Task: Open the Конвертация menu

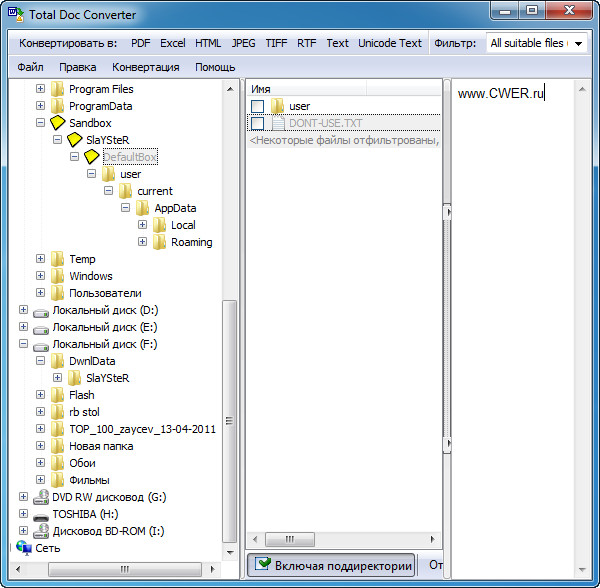Action: click(x=146, y=67)
